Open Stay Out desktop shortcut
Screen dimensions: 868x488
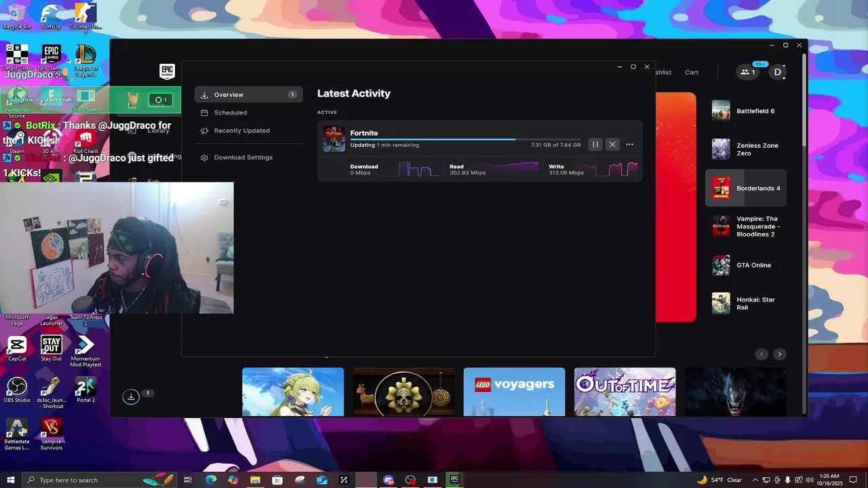click(51, 348)
